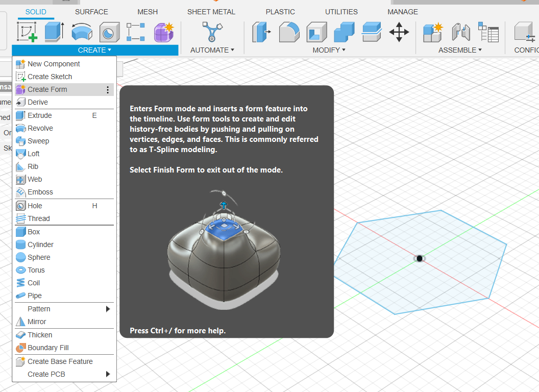
Task: Select Torus in the Create menu
Action: [x=64, y=270]
